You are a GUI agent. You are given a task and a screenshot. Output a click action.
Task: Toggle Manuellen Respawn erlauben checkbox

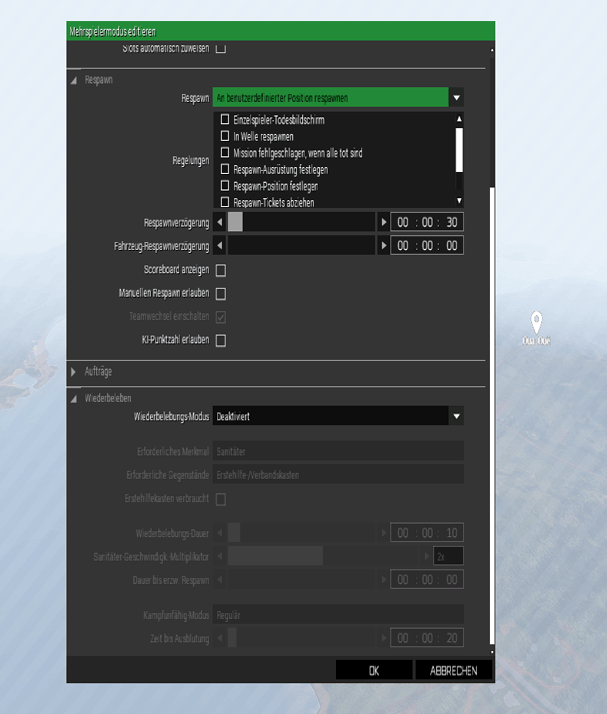pos(221,294)
